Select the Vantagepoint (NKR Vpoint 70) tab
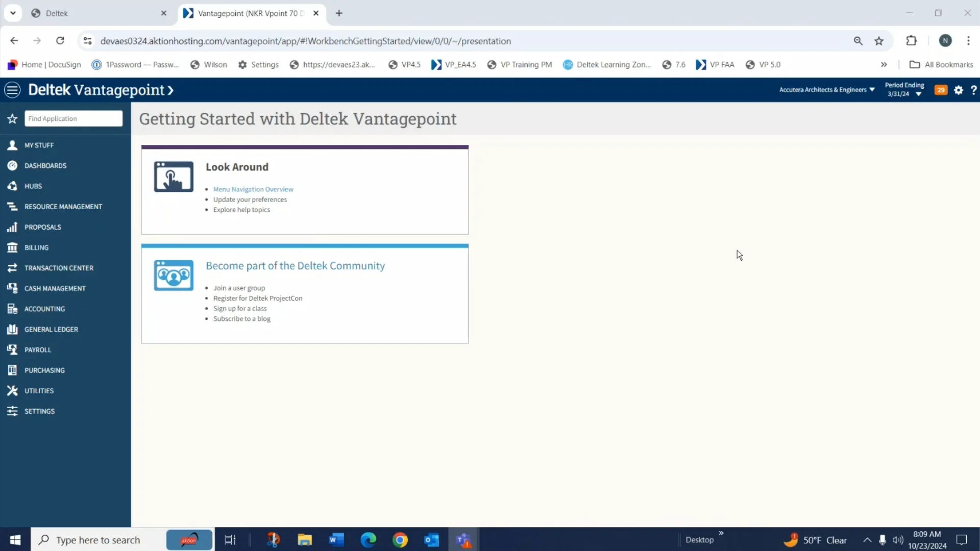The width and height of the screenshot is (980, 551). click(252, 13)
